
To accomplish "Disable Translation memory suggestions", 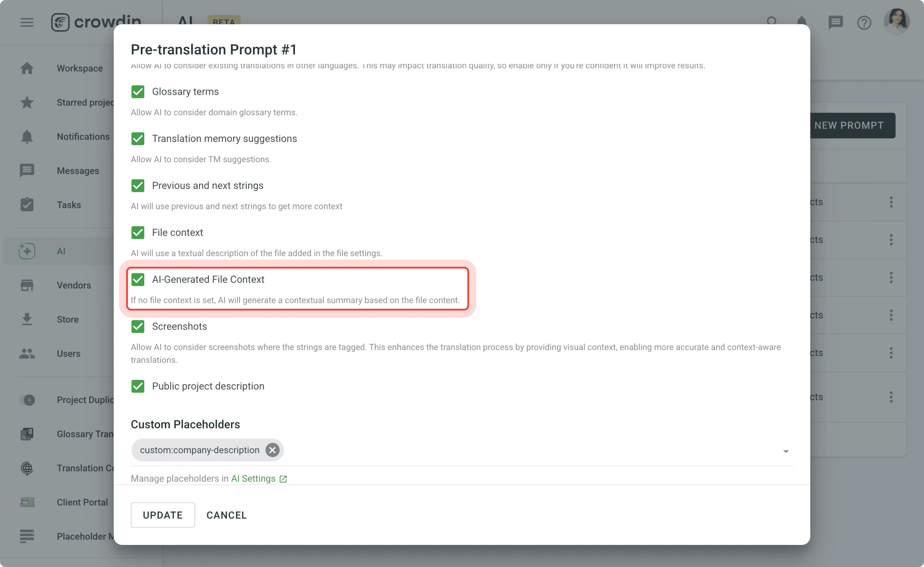I will [138, 139].
